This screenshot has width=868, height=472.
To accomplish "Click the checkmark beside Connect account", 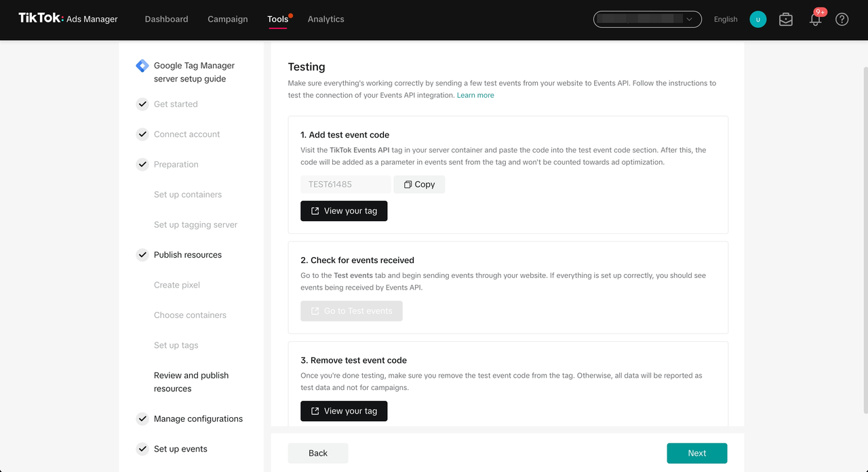I will coord(142,134).
